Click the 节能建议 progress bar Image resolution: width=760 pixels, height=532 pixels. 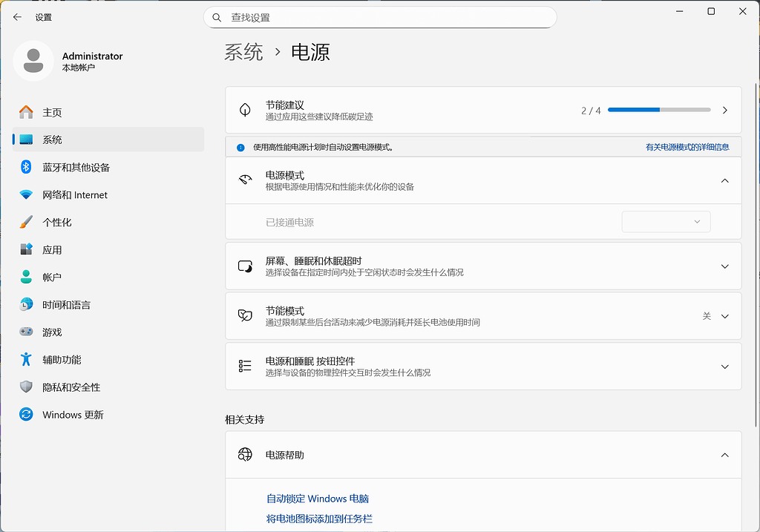pyautogui.click(x=659, y=110)
